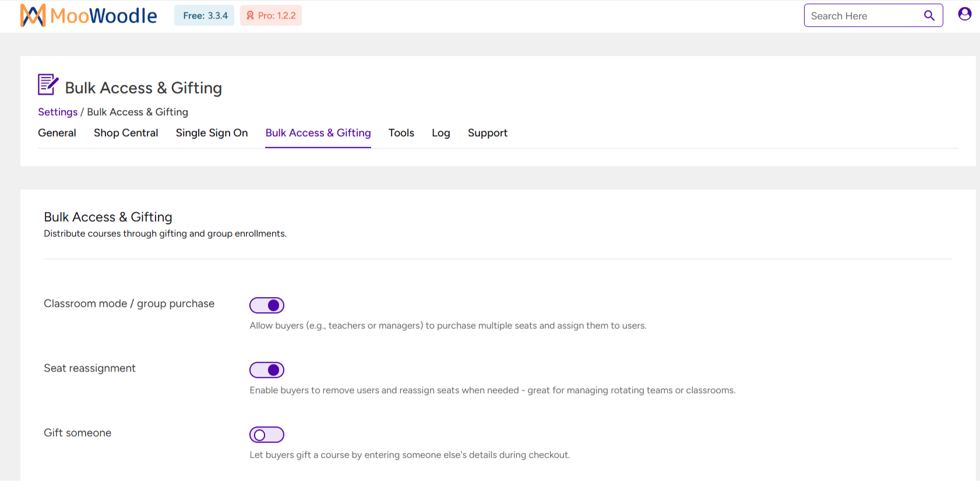Screen dimensions: 980x498
Task: Follow the Settings breadcrumb link
Action: [x=58, y=112]
